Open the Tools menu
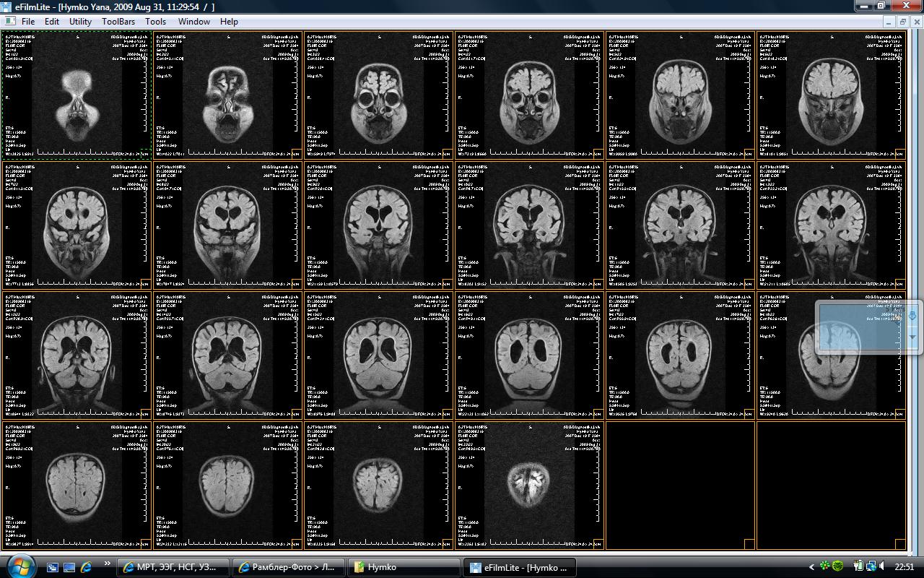This screenshot has height=578, width=924. 155,22
